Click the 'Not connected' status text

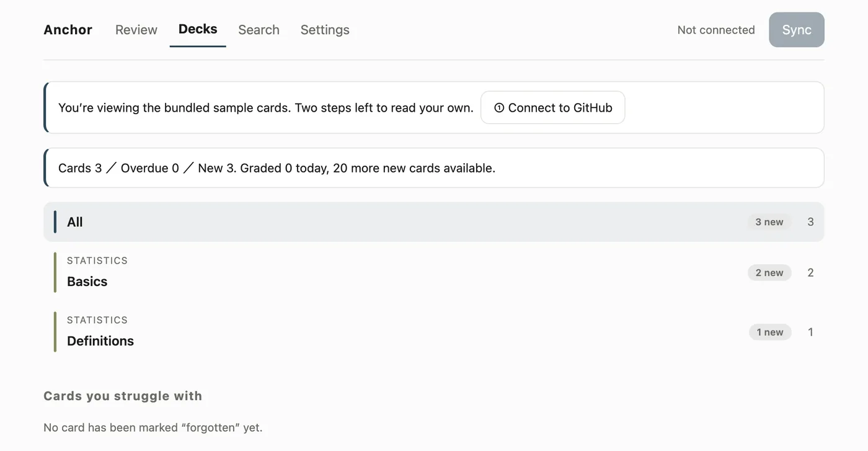pos(716,30)
